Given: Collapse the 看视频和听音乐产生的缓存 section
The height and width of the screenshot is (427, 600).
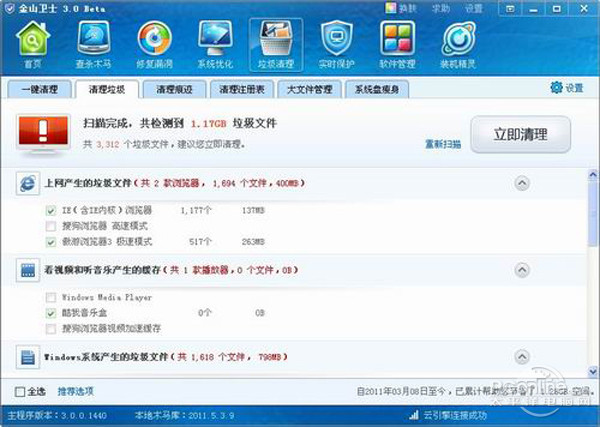Looking at the screenshot, I should 522,270.
